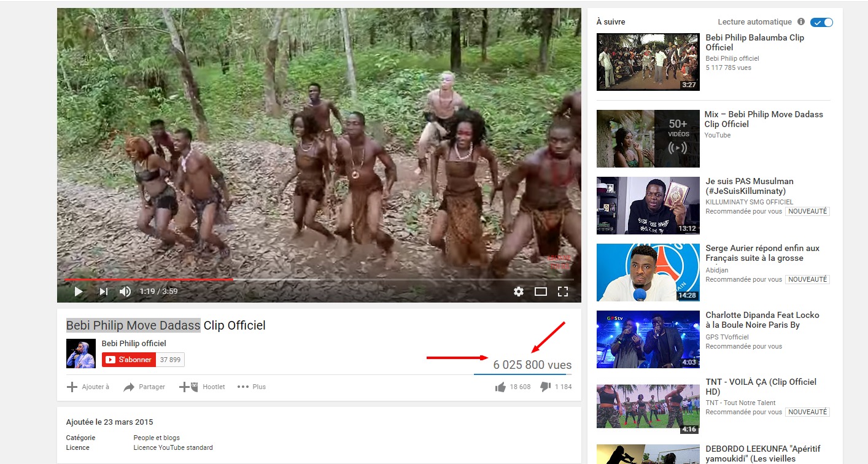Image resolution: width=868 pixels, height=464 pixels.
Task: Open Serge Aurier répond enfin title
Action: [763, 253]
